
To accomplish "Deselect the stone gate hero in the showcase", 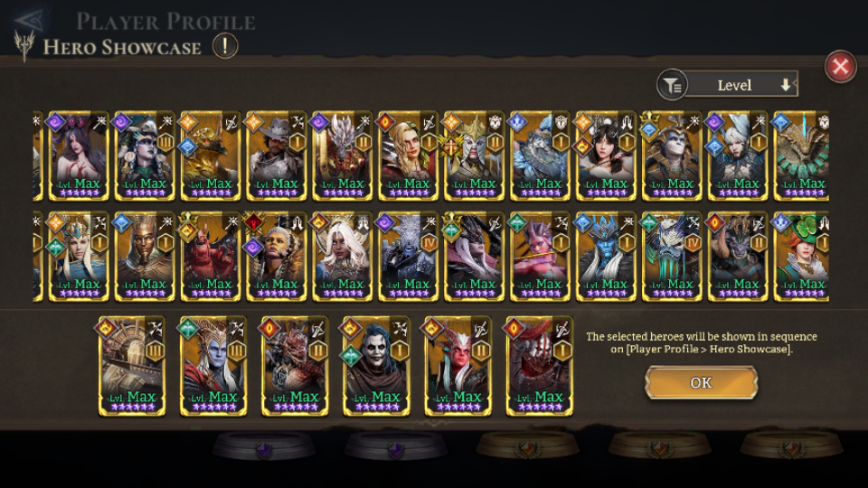I will point(132,366).
